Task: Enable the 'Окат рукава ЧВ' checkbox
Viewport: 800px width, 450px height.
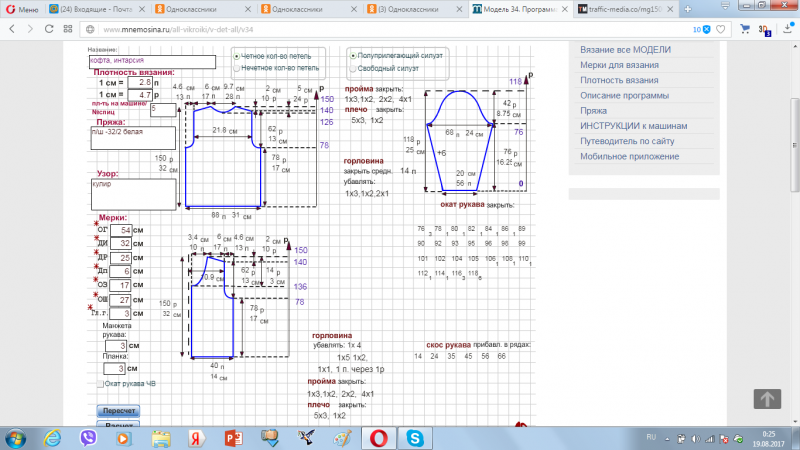Action: (x=101, y=384)
